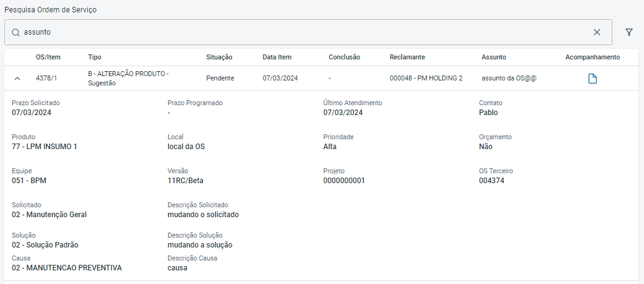Click the 07/03/2024 Data Item cell
The width and height of the screenshot is (644, 284).
[x=280, y=79]
